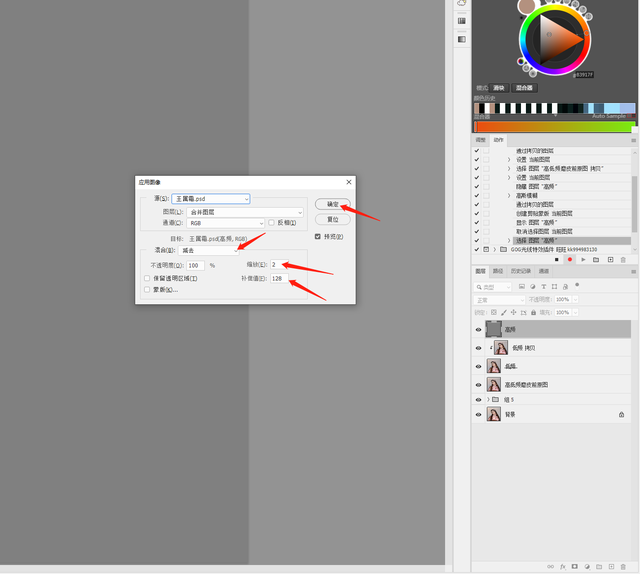Open the actions panel menu icon
This screenshot has height=574, width=640.
[x=633, y=140]
